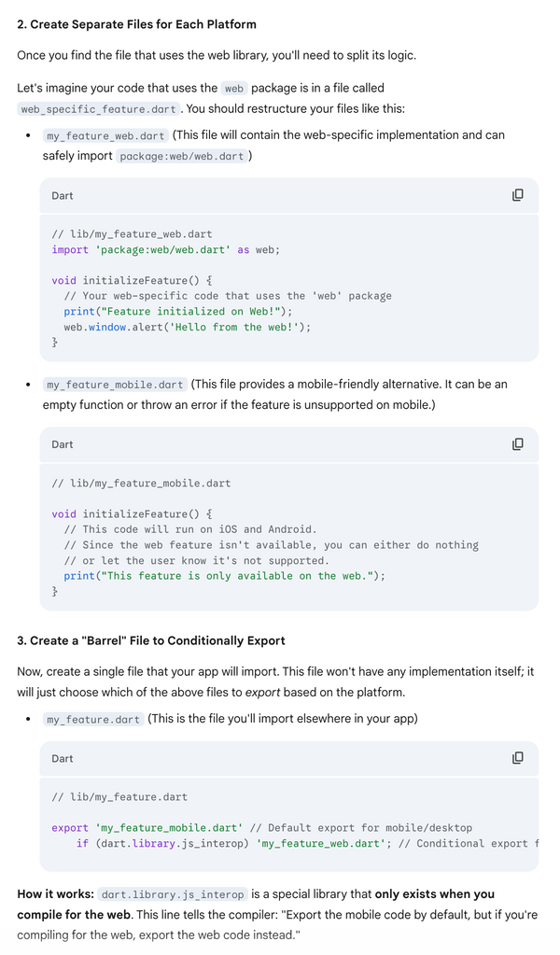The height and width of the screenshot is (955, 560).
Task: Click the Dart label above the mobile code
Action: click(x=63, y=444)
